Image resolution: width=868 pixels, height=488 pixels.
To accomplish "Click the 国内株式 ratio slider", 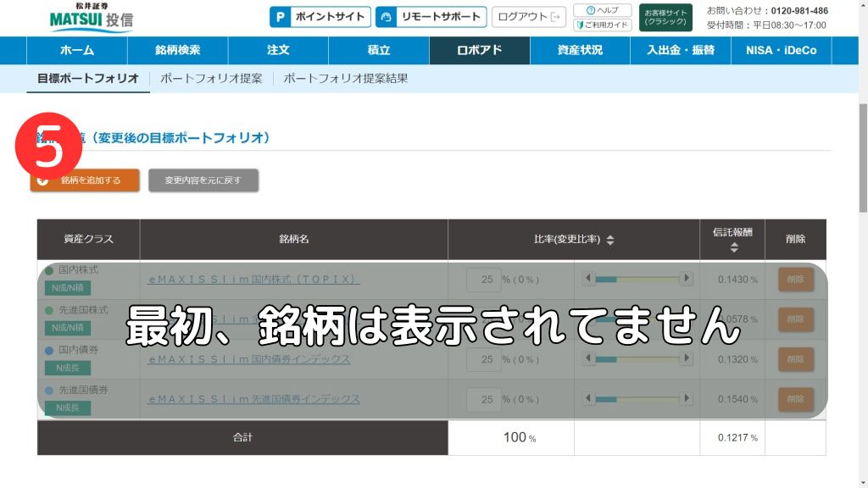I will tap(637, 280).
